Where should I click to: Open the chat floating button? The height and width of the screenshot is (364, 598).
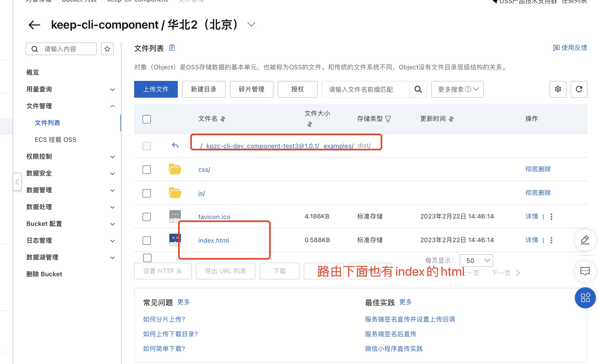585,271
